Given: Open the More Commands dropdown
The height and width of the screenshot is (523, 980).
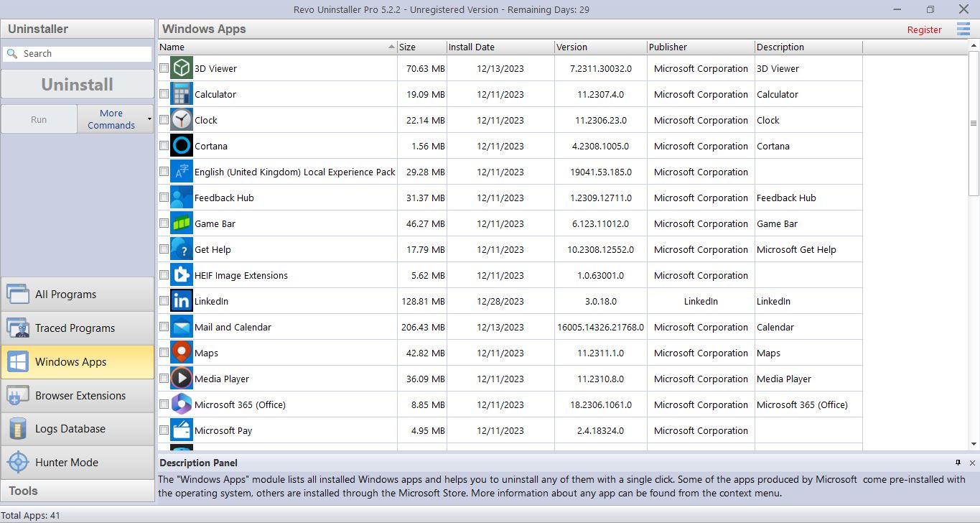Looking at the screenshot, I should [116, 119].
